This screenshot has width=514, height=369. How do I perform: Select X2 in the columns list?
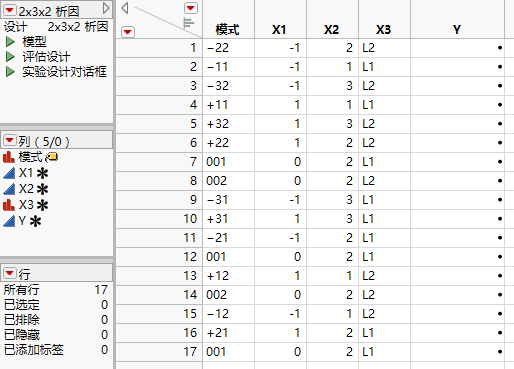pyautogui.click(x=26, y=189)
